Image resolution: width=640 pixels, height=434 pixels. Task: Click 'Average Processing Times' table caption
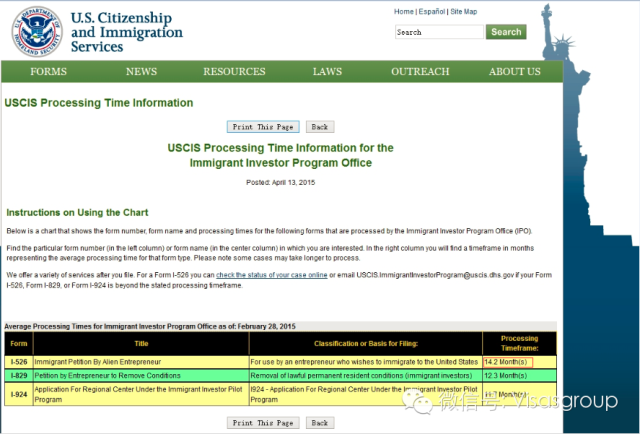(x=150, y=326)
